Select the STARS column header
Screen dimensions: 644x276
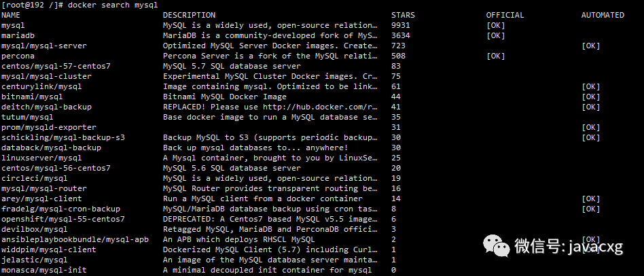[x=403, y=15]
